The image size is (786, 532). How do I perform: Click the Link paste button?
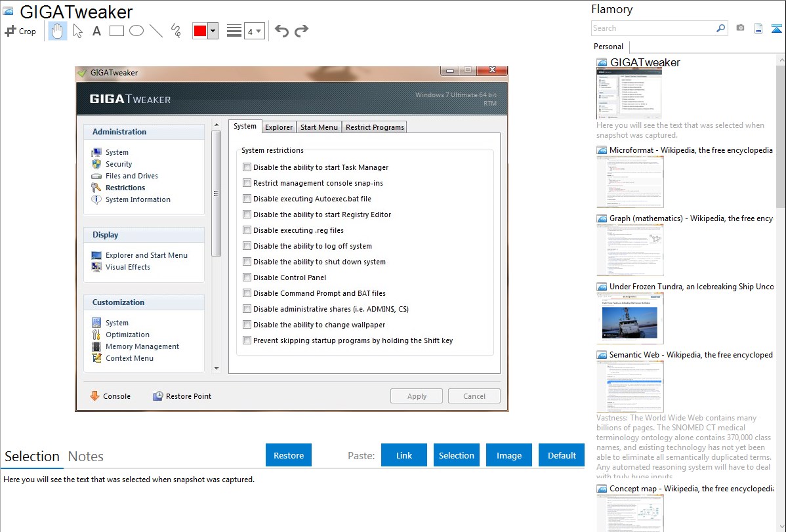click(404, 455)
